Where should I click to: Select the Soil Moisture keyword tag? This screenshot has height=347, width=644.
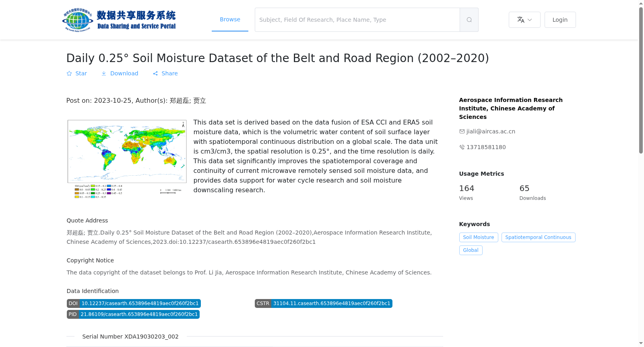point(479,237)
